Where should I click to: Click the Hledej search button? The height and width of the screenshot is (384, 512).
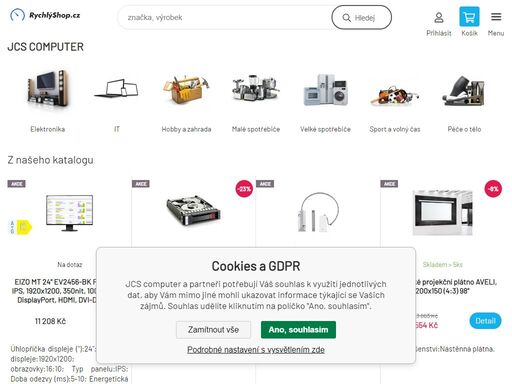pos(361,17)
